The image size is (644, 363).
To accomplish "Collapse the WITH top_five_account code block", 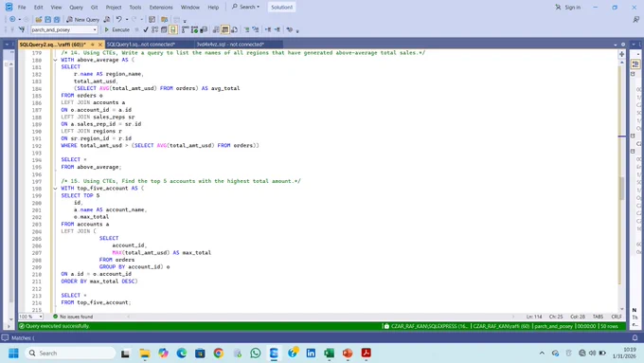I will point(56,189).
